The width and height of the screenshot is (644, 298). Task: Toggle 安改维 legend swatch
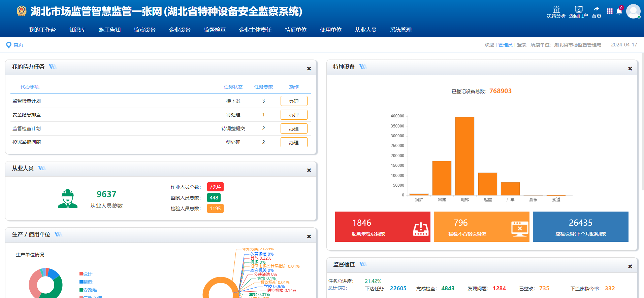(81, 290)
